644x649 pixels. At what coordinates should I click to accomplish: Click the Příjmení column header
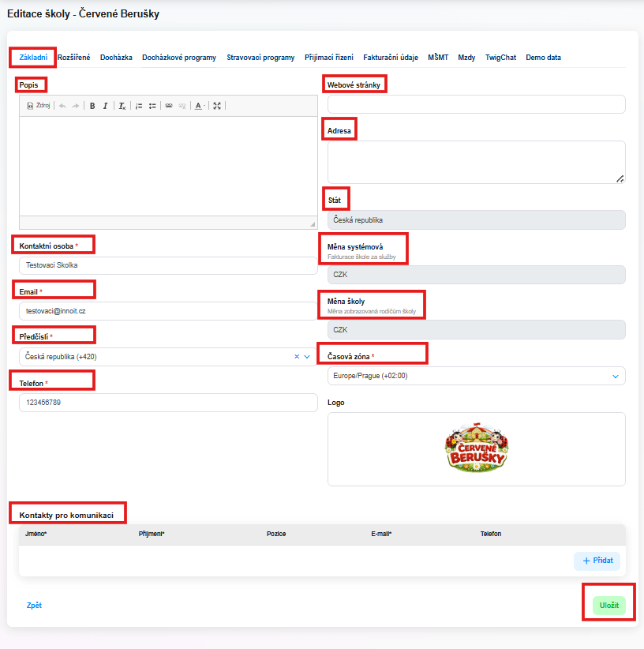point(152,534)
